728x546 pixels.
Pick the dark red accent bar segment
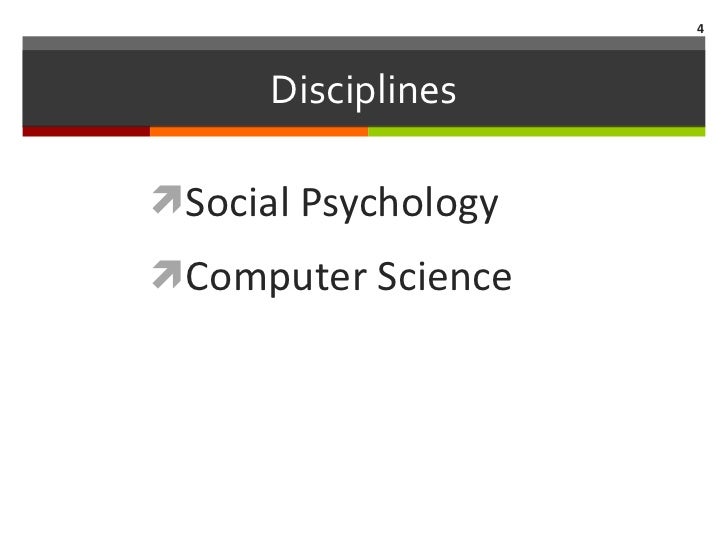click(86, 131)
